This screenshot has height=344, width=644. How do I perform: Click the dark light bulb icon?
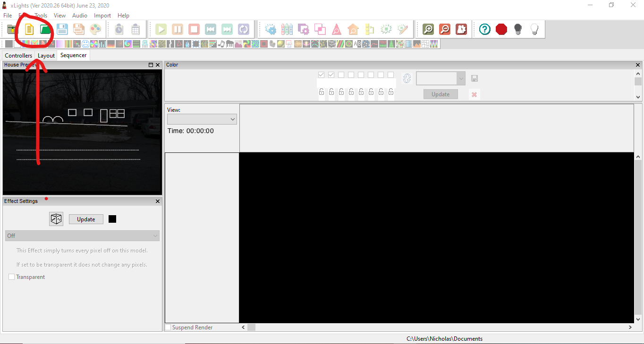coord(518,29)
